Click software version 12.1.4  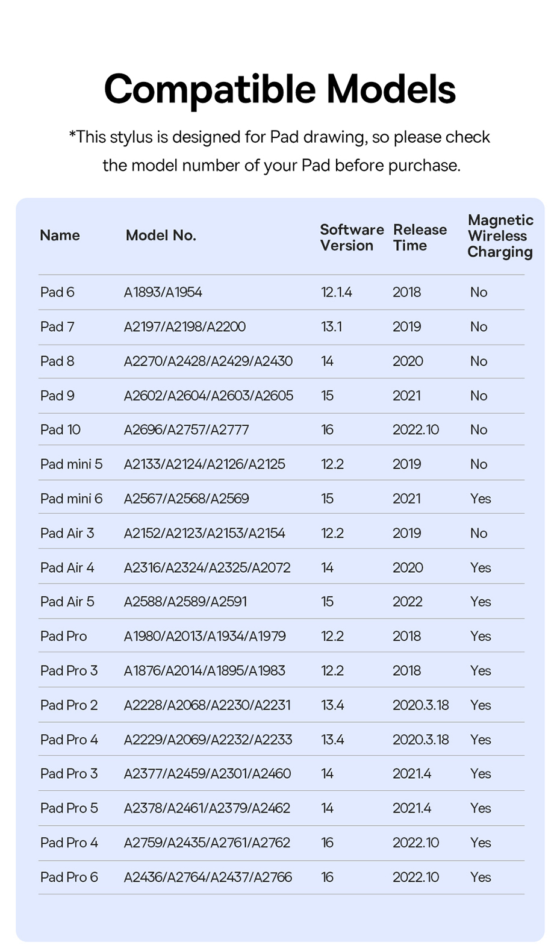(336, 292)
